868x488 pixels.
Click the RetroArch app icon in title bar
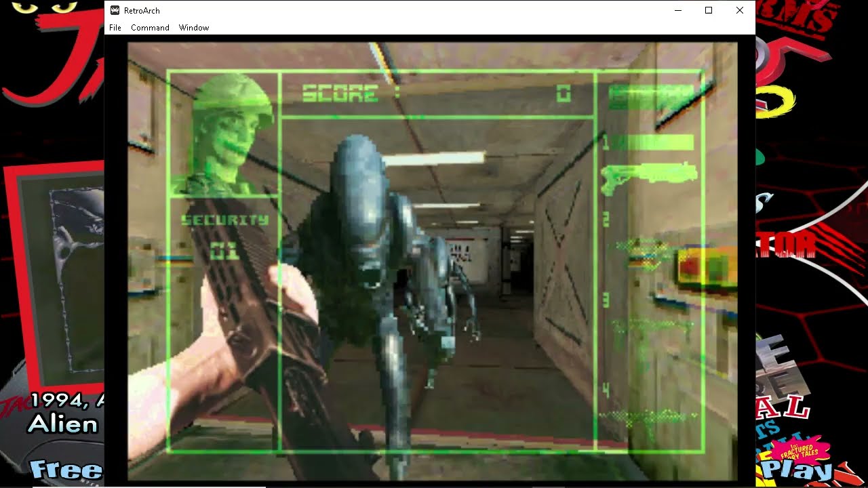coord(115,10)
